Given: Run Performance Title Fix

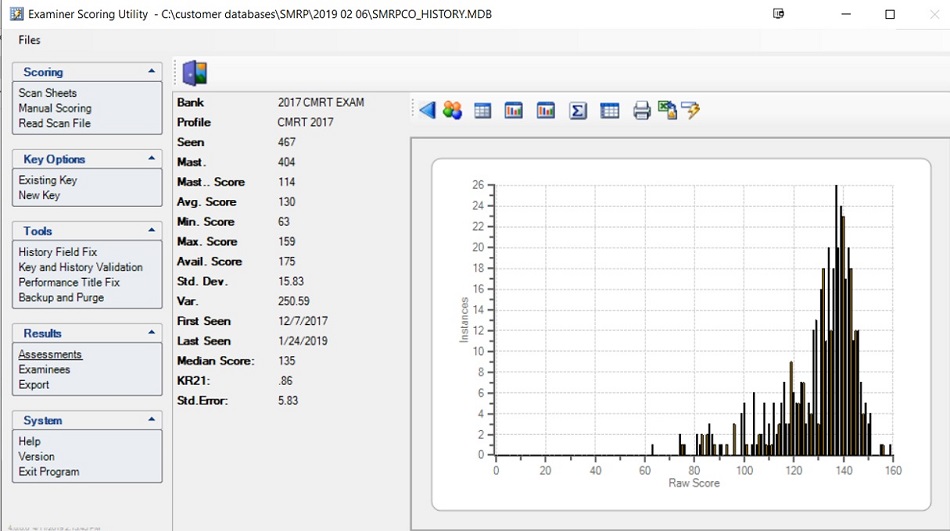Looking at the screenshot, I should [x=69, y=282].
